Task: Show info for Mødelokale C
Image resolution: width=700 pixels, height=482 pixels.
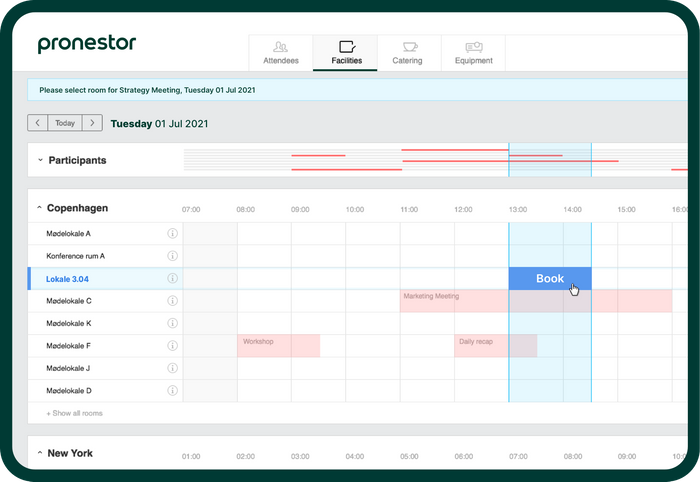Action: pyautogui.click(x=172, y=301)
